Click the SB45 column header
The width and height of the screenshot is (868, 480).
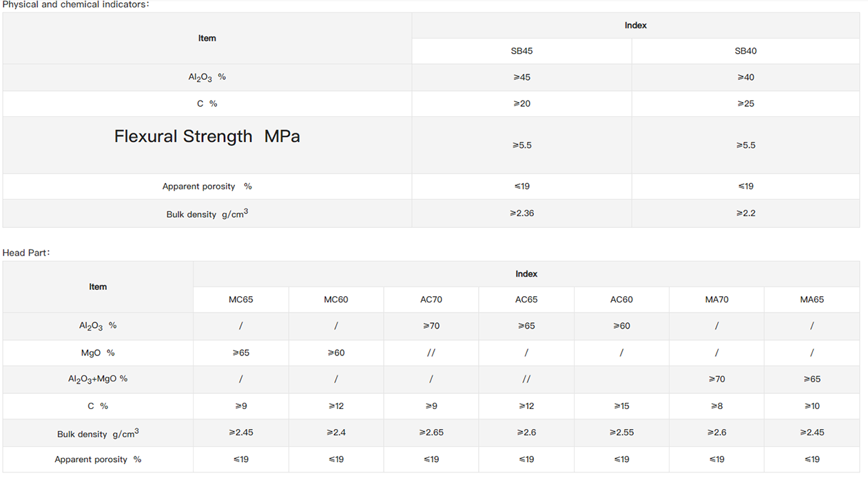coord(521,51)
